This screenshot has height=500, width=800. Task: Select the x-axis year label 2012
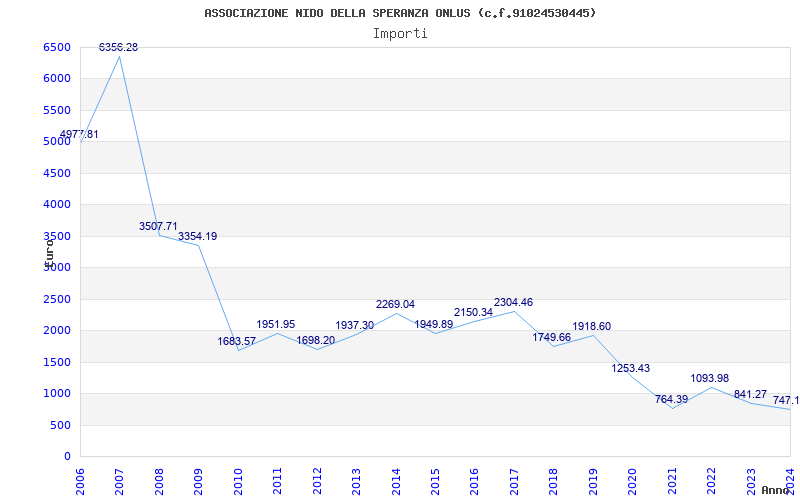[317, 482]
